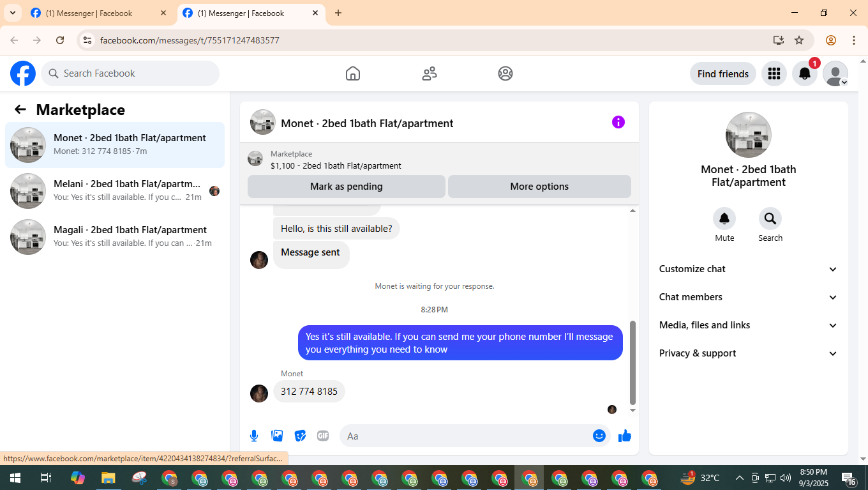Open the Windows Start menu

click(x=15, y=478)
